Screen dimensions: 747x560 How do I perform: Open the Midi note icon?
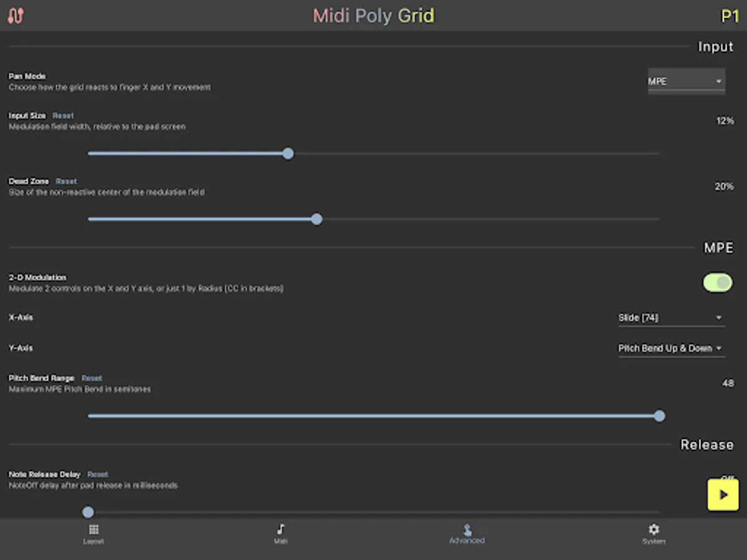point(280,530)
